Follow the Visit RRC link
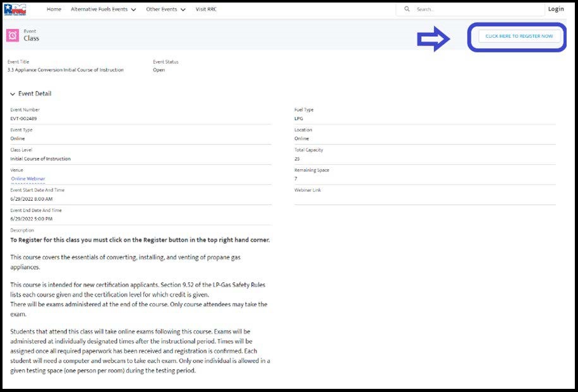Viewport: 578px width, 392px height. tap(209, 9)
